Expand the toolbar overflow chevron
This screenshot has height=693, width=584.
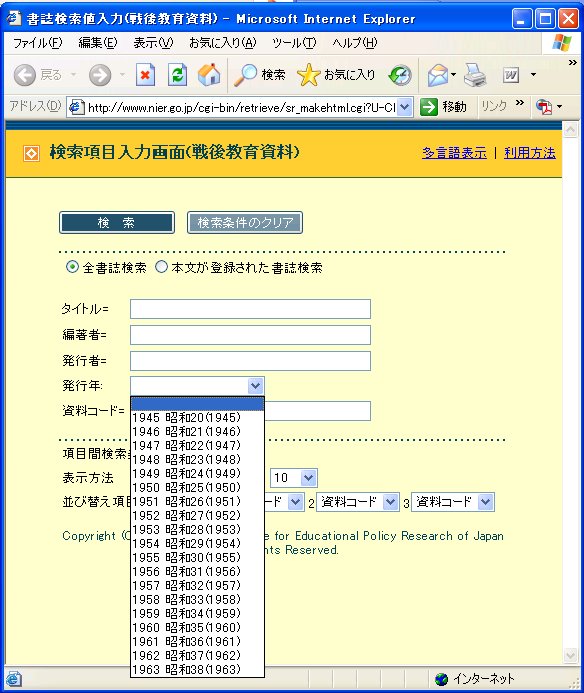(573, 63)
